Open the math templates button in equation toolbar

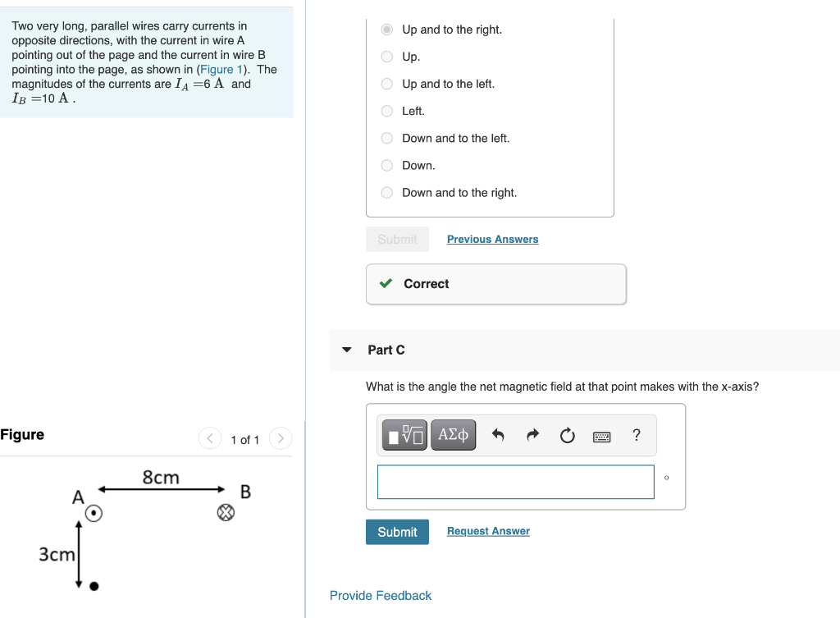(404, 435)
